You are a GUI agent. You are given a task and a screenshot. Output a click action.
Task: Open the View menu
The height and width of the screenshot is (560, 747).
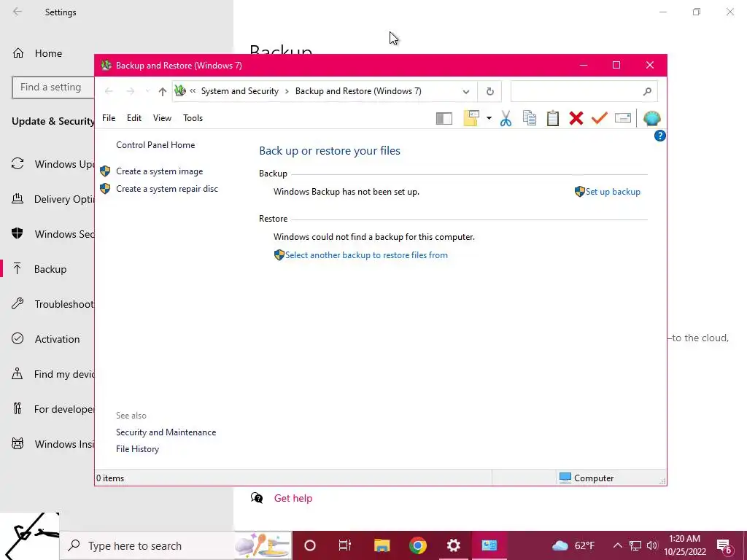(x=162, y=118)
